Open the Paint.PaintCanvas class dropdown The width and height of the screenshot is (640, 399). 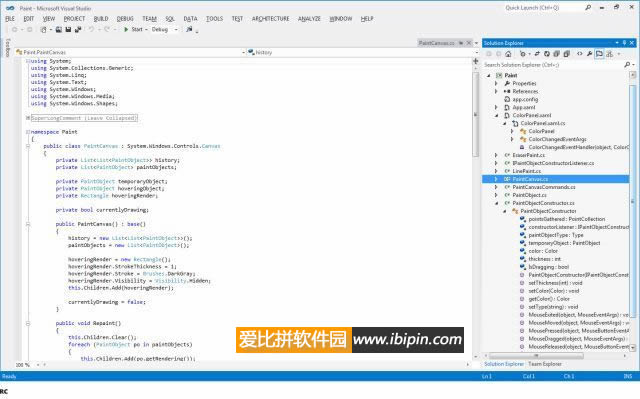[243, 52]
